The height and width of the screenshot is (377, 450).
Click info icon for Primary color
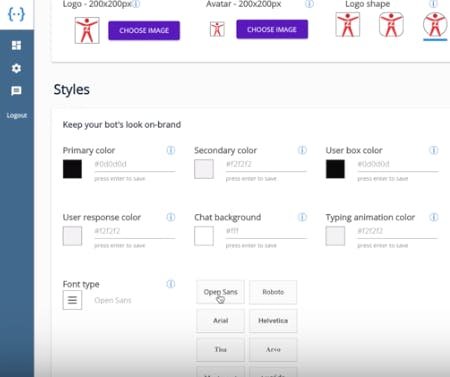(171, 150)
